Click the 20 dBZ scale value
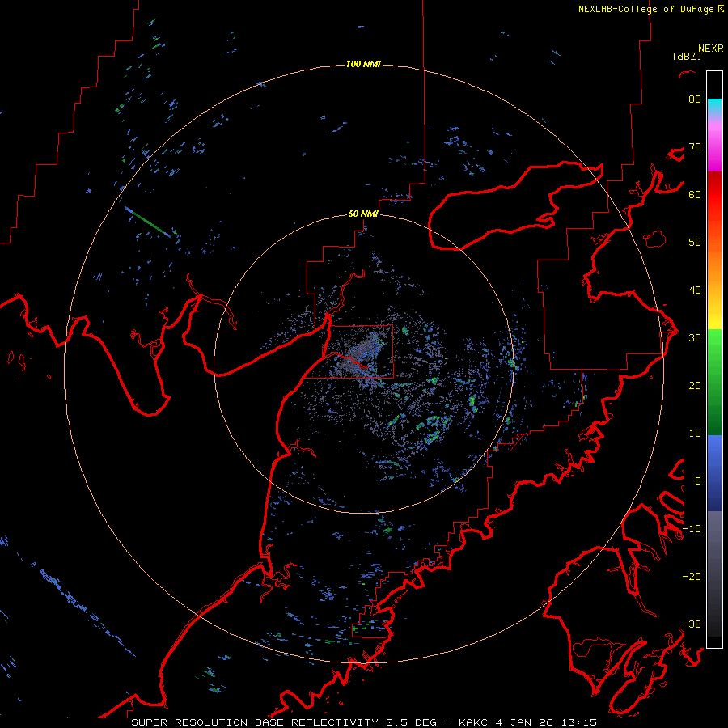Viewport: 728px width, 728px height. [695, 385]
